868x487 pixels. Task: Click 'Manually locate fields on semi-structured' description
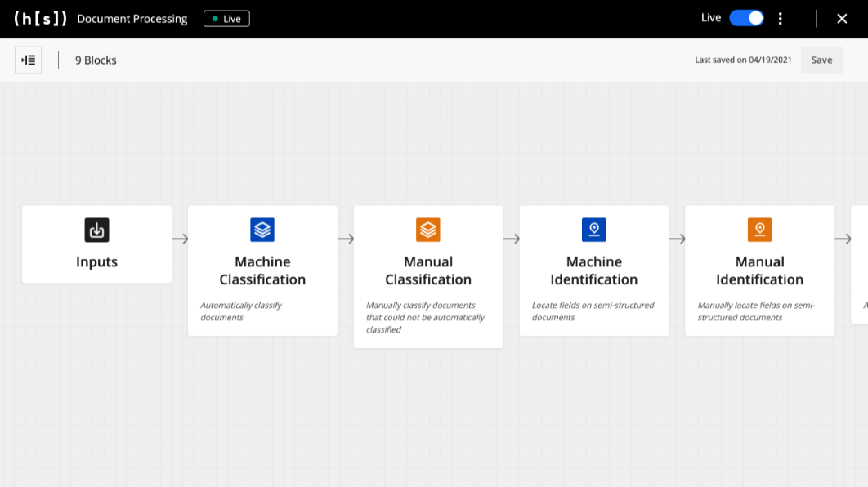(x=756, y=311)
